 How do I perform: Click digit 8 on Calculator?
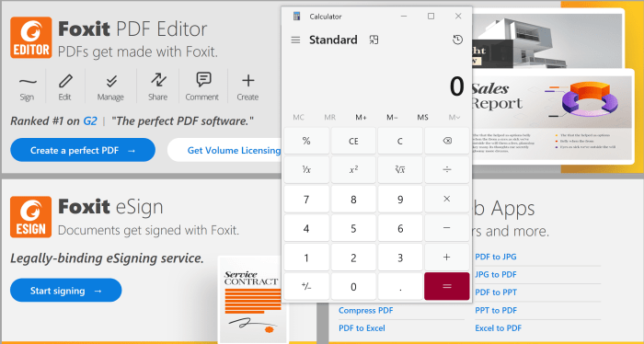pos(353,199)
